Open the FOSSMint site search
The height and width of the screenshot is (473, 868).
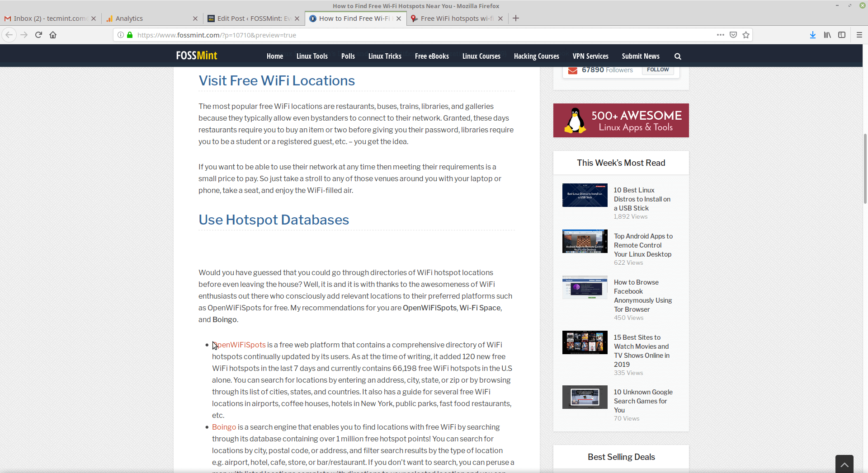[x=678, y=56]
